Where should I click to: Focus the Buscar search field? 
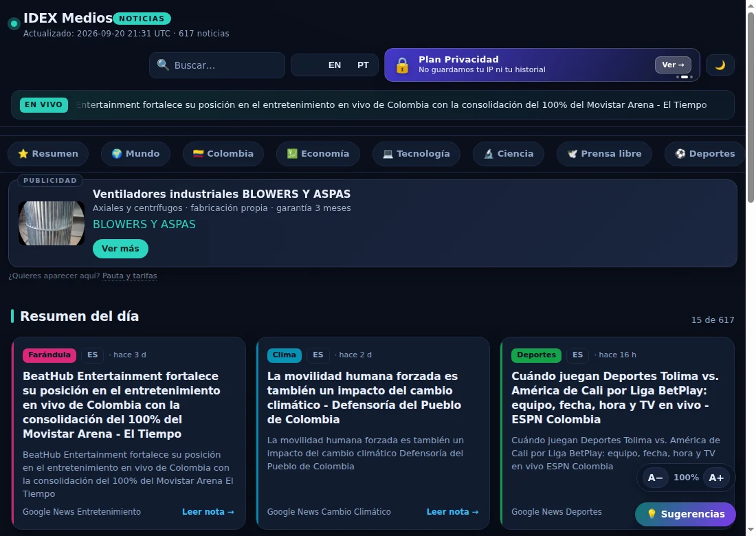pyautogui.click(x=217, y=65)
